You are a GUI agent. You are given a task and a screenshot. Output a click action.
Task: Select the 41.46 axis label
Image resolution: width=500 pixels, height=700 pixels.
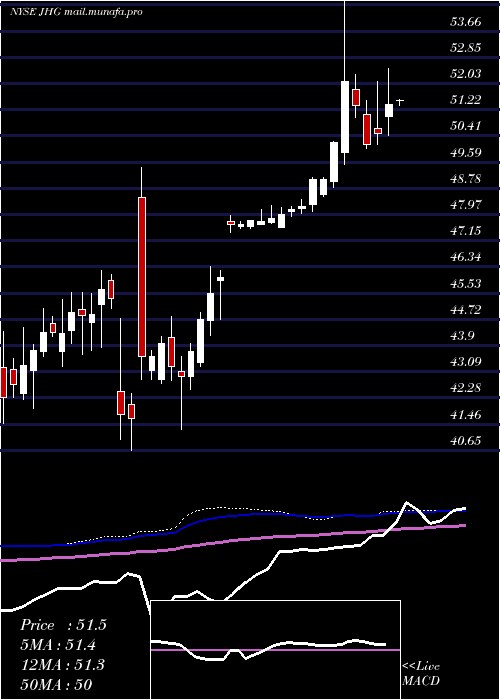(466, 414)
